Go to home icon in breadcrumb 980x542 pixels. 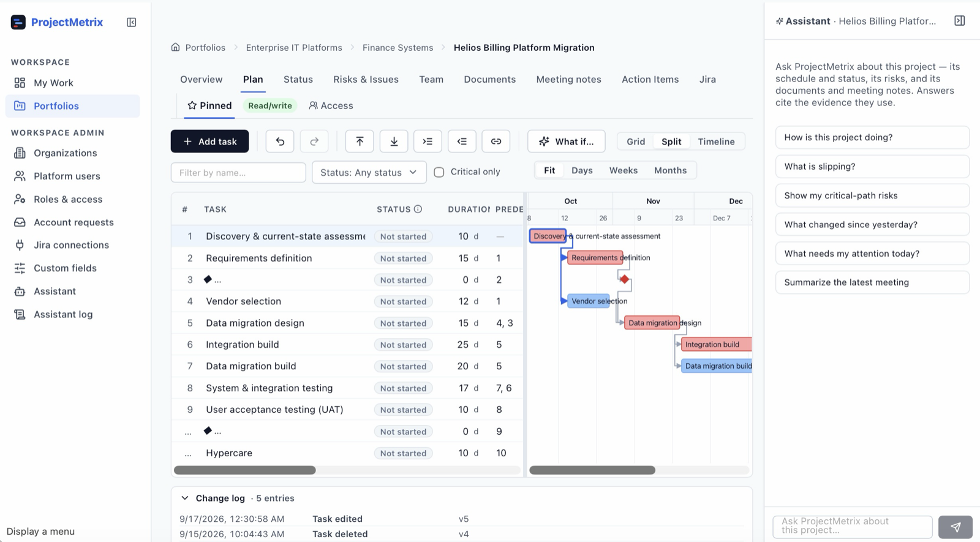[x=176, y=47]
